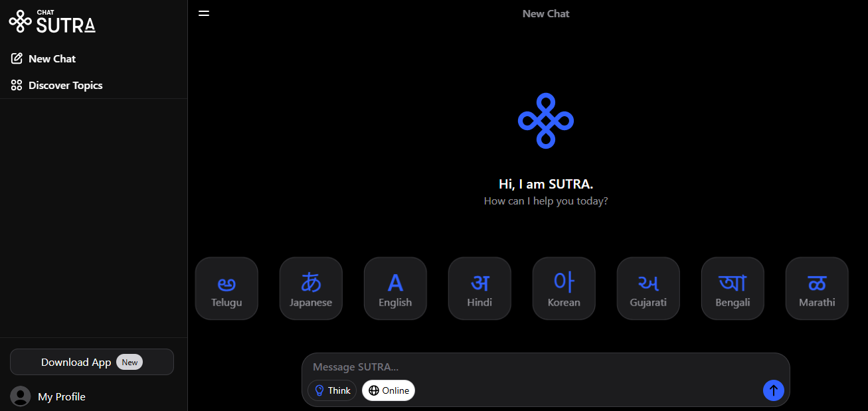Enable the Think mode toggle
The image size is (868, 411).
tap(332, 390)
